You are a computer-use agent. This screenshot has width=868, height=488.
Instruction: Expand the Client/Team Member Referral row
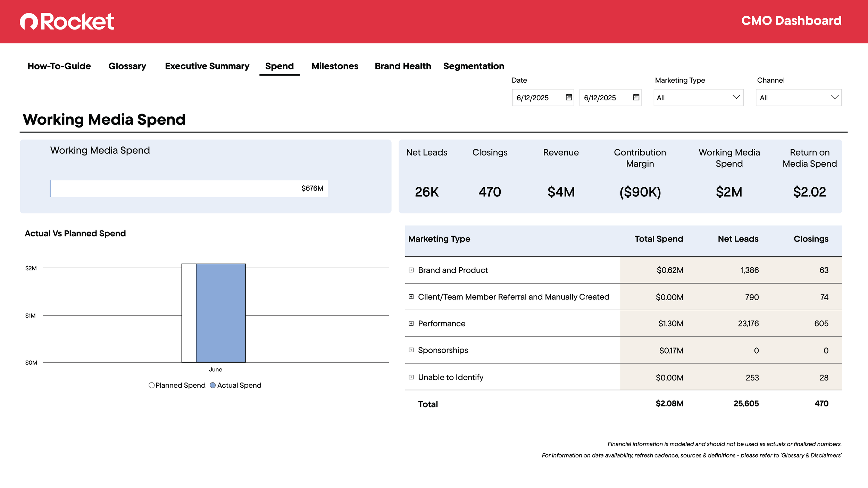pos(411,297)
